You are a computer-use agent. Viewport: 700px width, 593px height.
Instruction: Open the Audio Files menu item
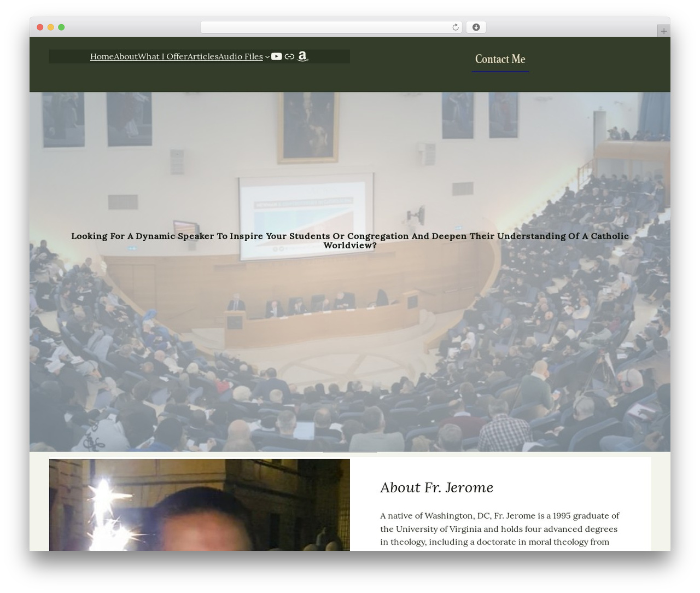coord(241,56)
